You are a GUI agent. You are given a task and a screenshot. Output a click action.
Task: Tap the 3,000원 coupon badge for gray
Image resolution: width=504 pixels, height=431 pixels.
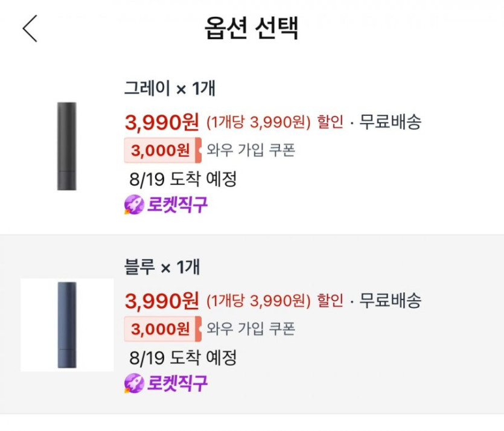tap(161, 150)
